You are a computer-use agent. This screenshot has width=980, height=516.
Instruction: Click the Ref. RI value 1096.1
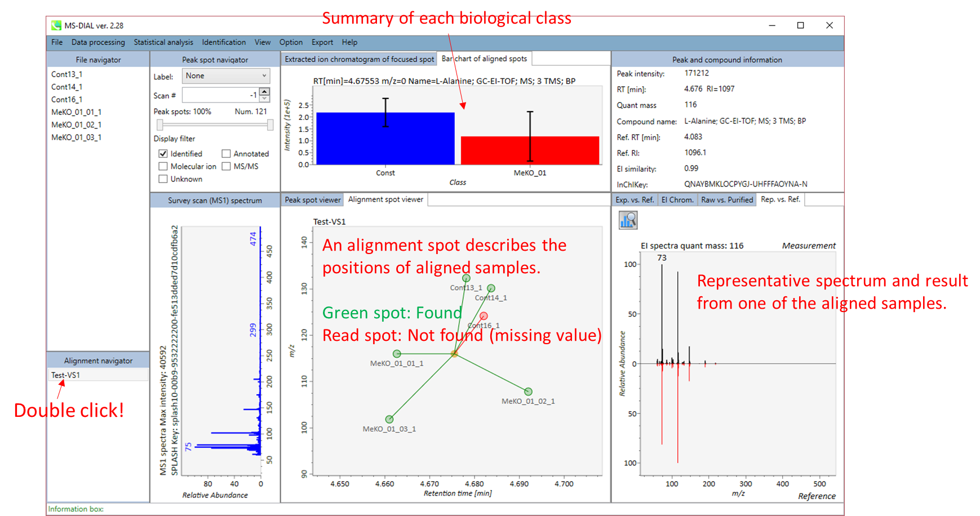tap(695, 153)
